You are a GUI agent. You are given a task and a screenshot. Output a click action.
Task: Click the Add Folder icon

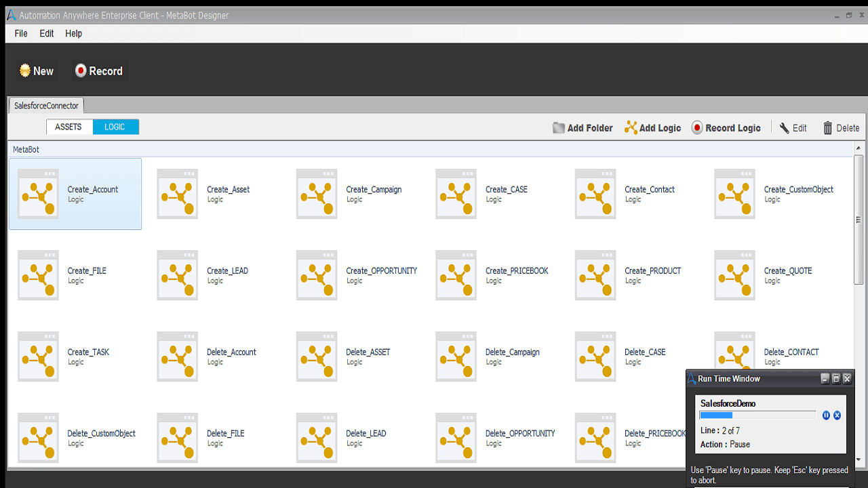559,127
